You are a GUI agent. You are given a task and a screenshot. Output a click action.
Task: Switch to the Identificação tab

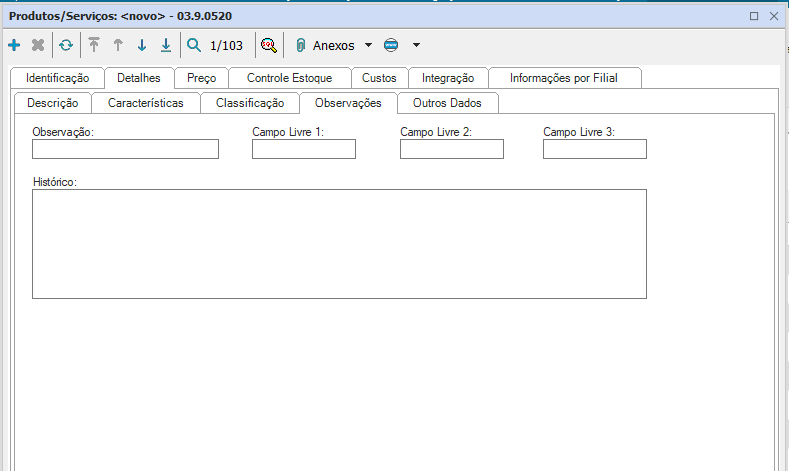[x=57, y=78]
